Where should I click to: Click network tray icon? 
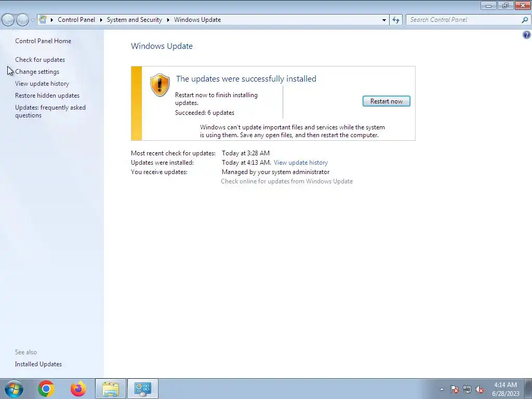pyautogui.click(x=467, y=389)
